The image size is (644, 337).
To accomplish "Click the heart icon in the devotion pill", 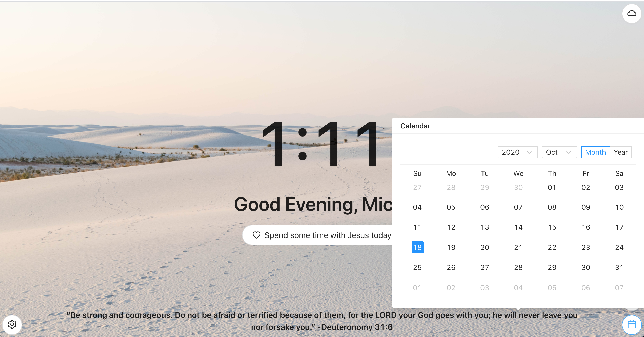I will tap(256, 235).
